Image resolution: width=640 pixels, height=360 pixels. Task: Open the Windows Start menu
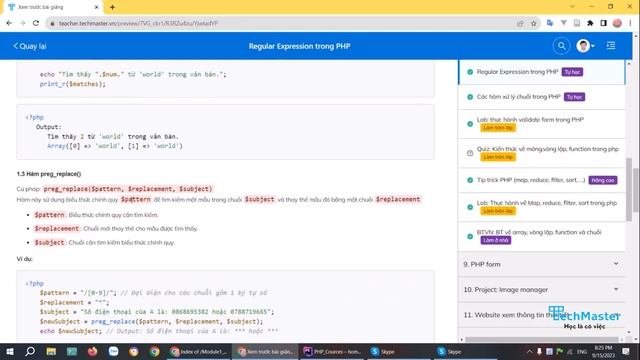point(9,351)
